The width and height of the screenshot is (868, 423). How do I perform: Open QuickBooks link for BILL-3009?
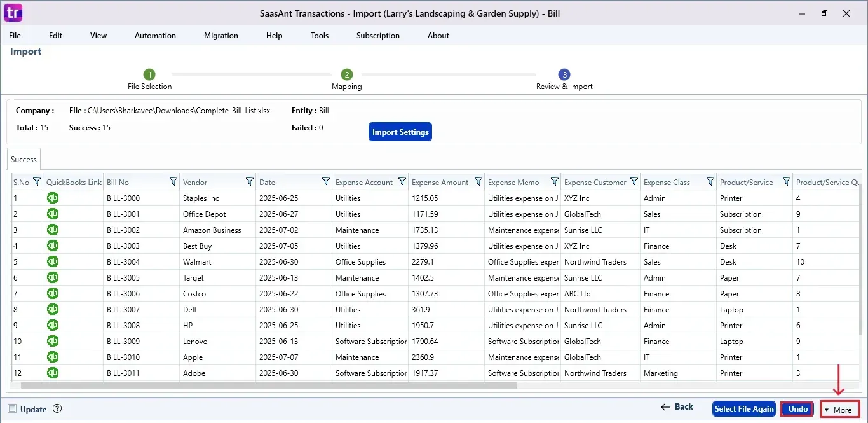53,341
